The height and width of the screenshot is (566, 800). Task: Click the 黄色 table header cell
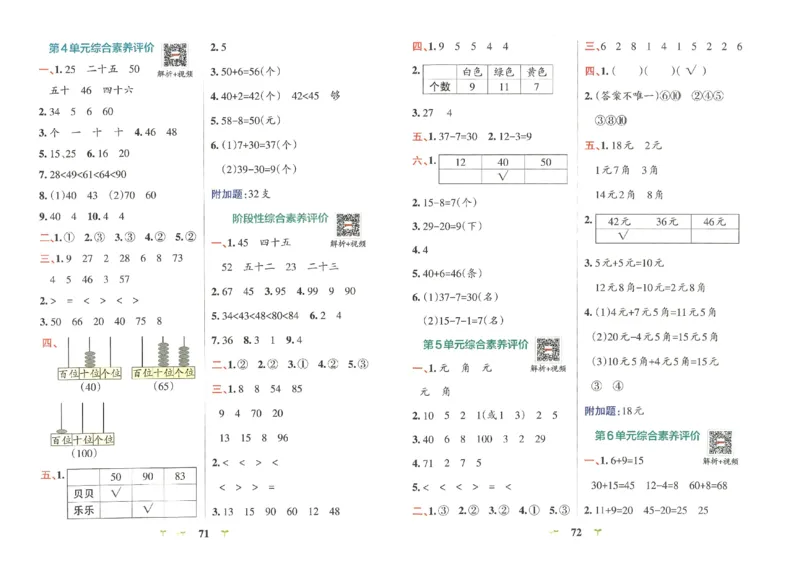pyautogui.click(x=536, y=72)
